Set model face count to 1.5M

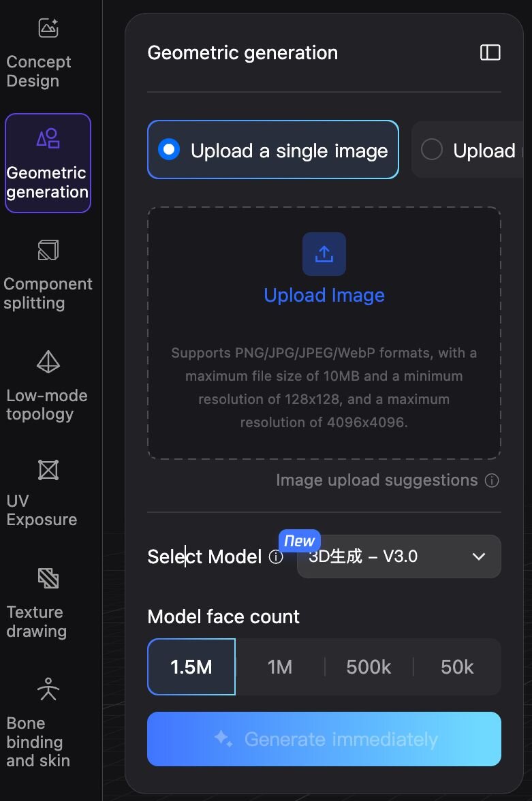[191, 667]
